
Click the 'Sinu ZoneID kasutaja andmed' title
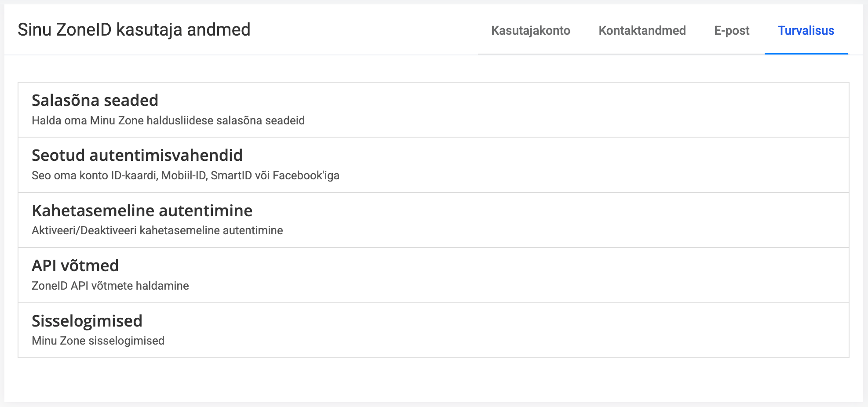[134, 30]
